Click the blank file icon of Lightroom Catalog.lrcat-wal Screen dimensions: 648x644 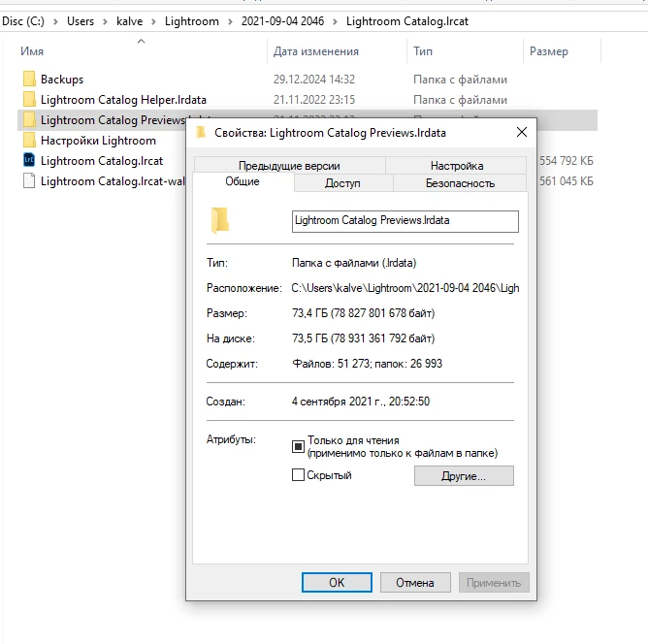(x=29, y=181)
